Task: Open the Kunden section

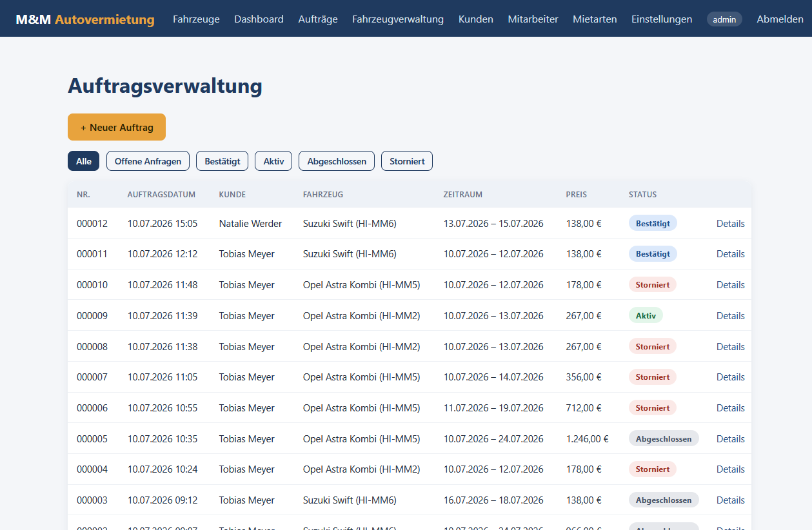Action: [476, 19]
